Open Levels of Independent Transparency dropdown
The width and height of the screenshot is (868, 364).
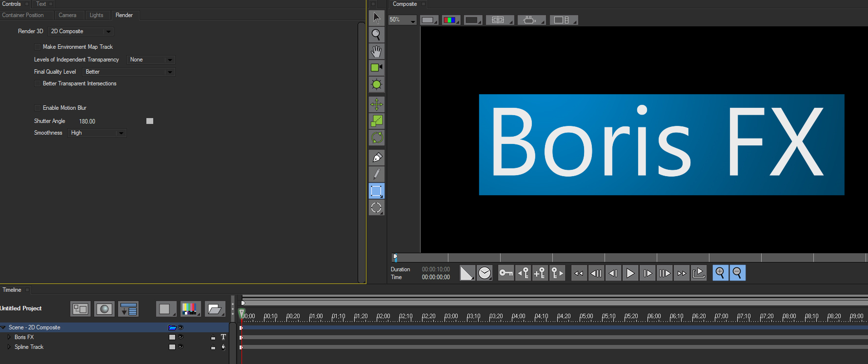151,60
